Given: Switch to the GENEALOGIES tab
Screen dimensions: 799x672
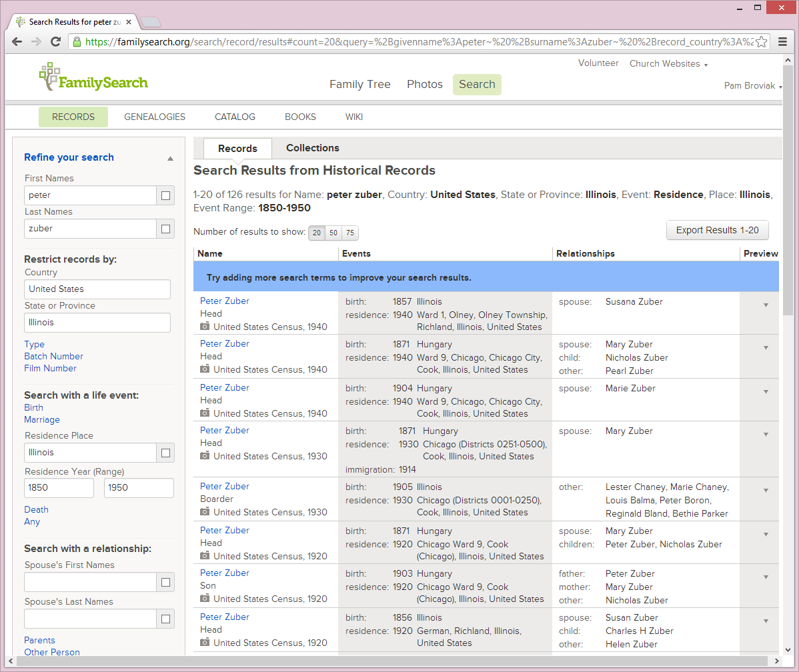Looking at the screenshot, I should (x=155, y=117).
